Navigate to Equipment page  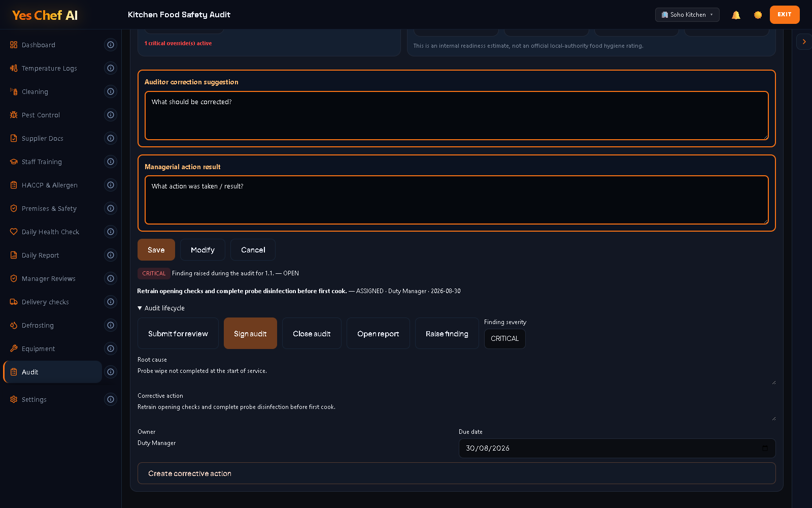click(x=53, y=348)
